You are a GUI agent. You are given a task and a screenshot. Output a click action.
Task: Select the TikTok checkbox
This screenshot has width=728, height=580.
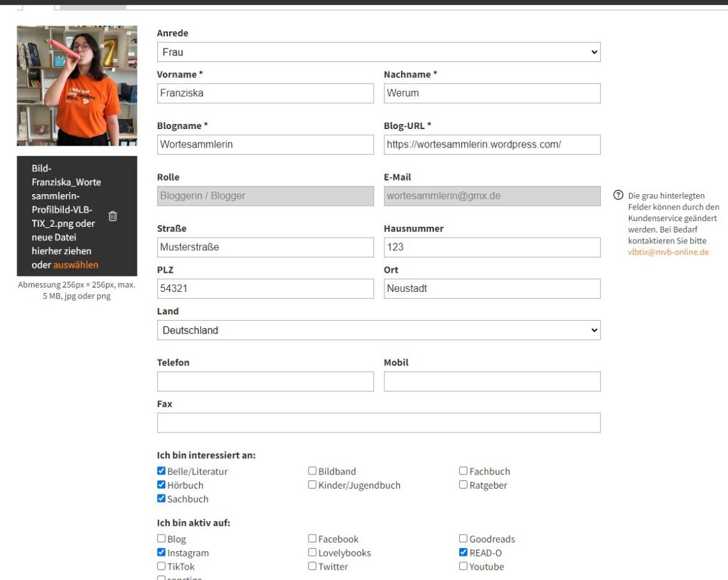[162, 566]
